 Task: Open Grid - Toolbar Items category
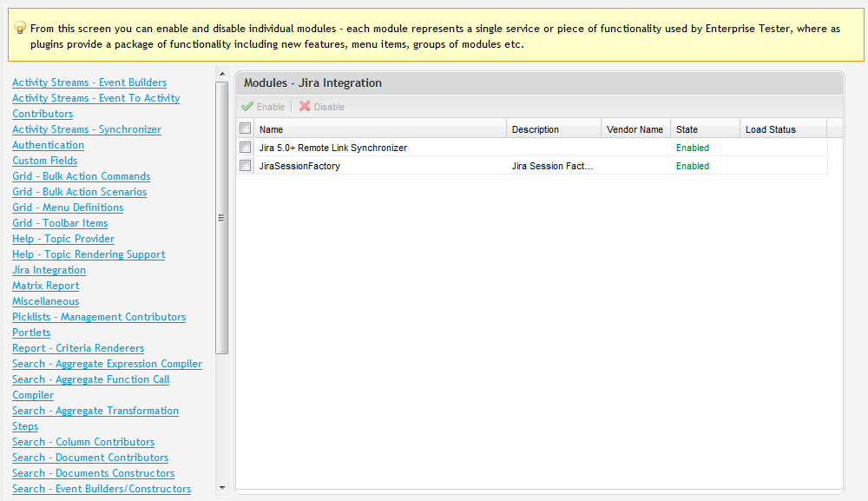(x=60, y=223)
